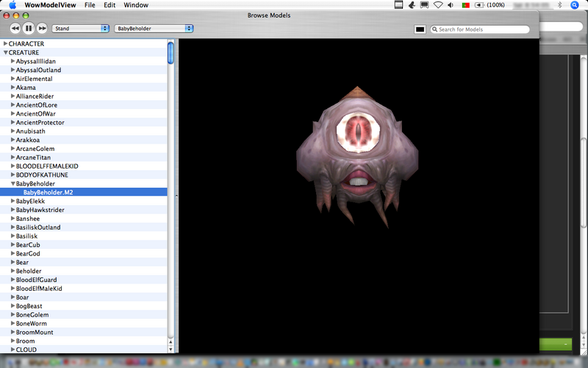This screenshot has width=588, height=368.
Task: Click the rewind playback button
Action: coord(15,28)
